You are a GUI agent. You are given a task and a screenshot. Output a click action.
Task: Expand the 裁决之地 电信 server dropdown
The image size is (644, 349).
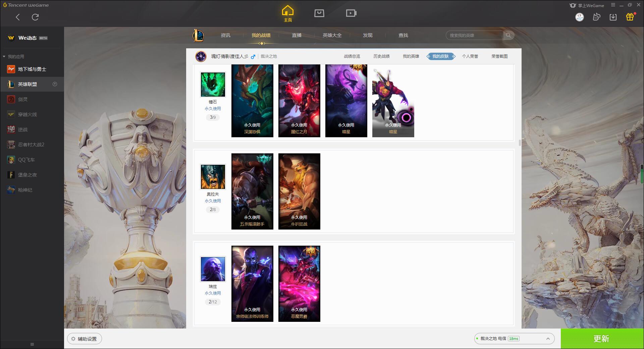click(514, 339)
